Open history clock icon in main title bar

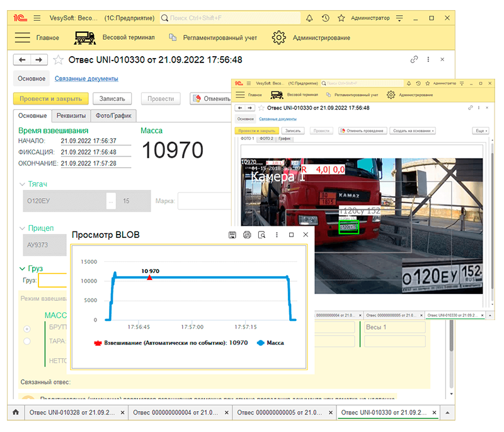click(x=325, y=18)
